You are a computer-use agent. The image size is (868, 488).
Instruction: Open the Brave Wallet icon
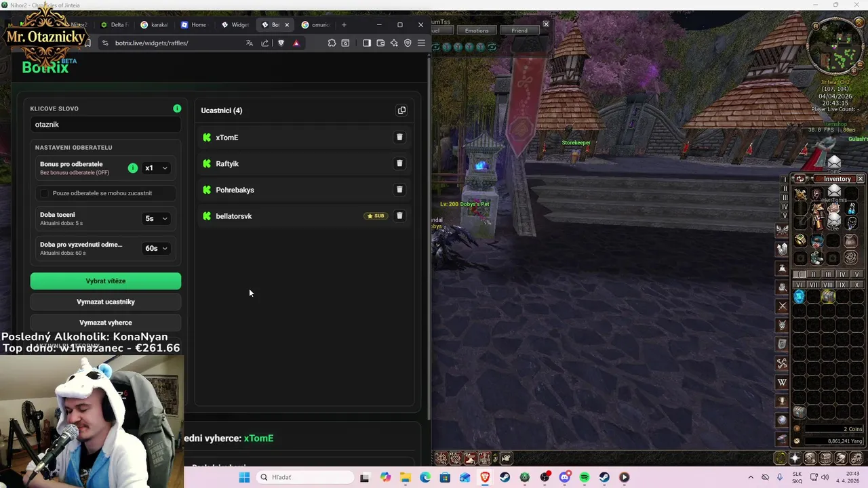point(380,43)
